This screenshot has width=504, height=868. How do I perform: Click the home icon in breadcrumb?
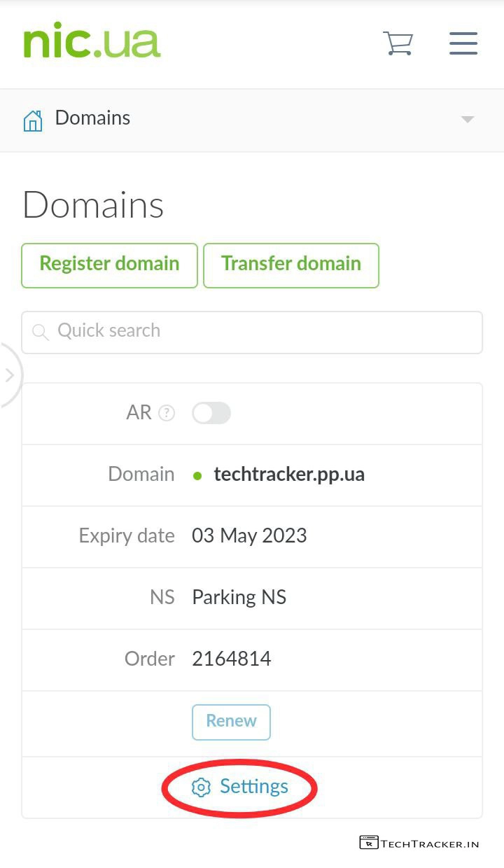click(x=33, y=120)
